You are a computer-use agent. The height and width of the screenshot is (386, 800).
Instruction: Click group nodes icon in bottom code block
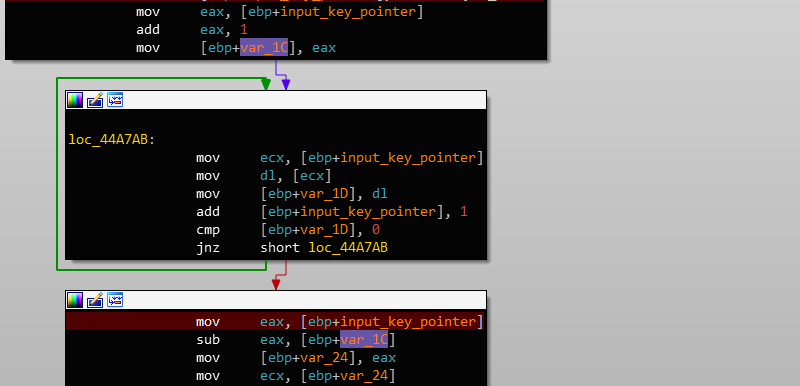point(115,300)
